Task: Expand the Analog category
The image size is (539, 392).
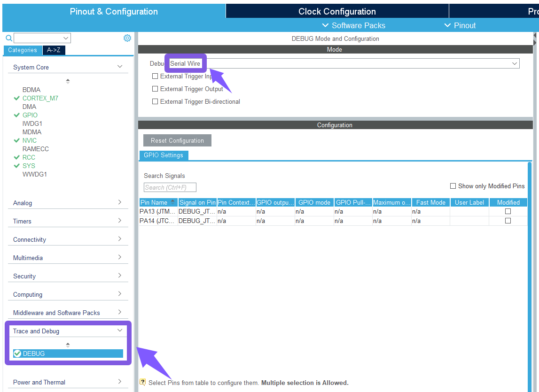Action: (x=120, y=202)
